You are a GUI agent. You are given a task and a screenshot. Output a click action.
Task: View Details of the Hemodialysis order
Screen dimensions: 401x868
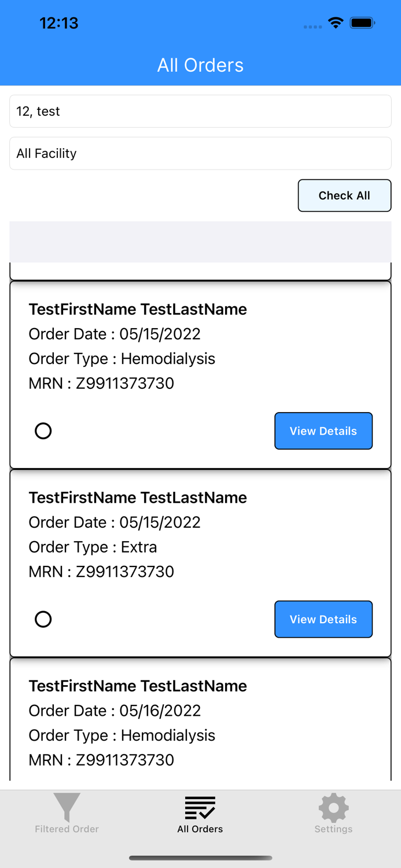click(323, 431)
